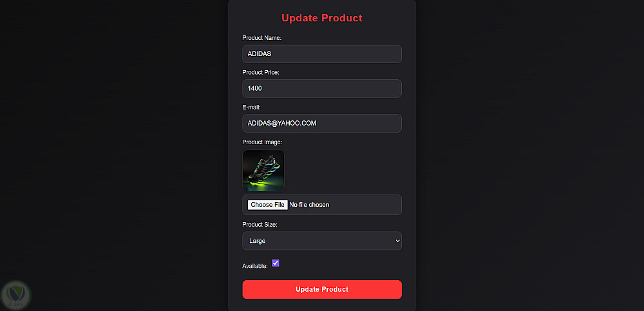The width and height of the screenshot is (644, 311).
Task: Select the E-mail input field
Action: coord(321,123)
